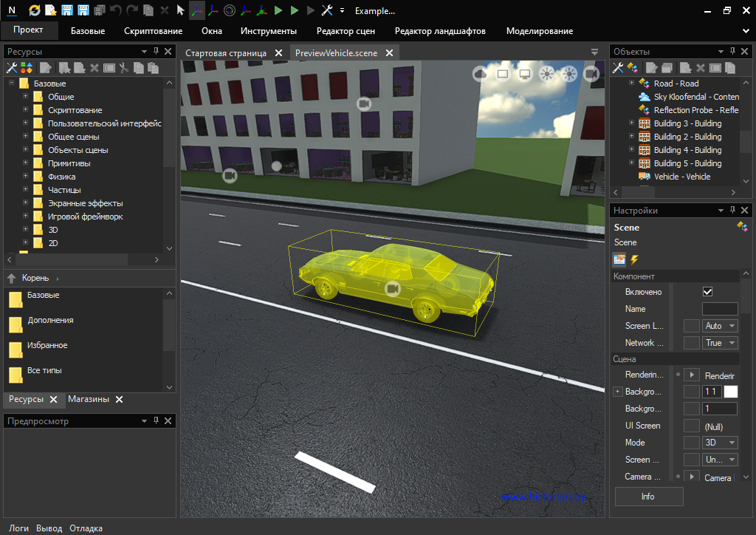
Task: Open the Mode 3D dropdown
Action: point(720,443)
